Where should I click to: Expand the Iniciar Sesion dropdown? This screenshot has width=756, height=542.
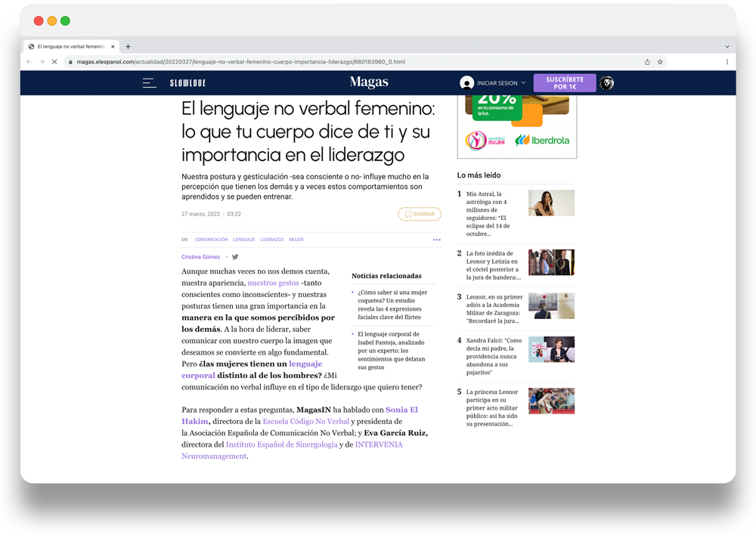[x=501, y=83]
